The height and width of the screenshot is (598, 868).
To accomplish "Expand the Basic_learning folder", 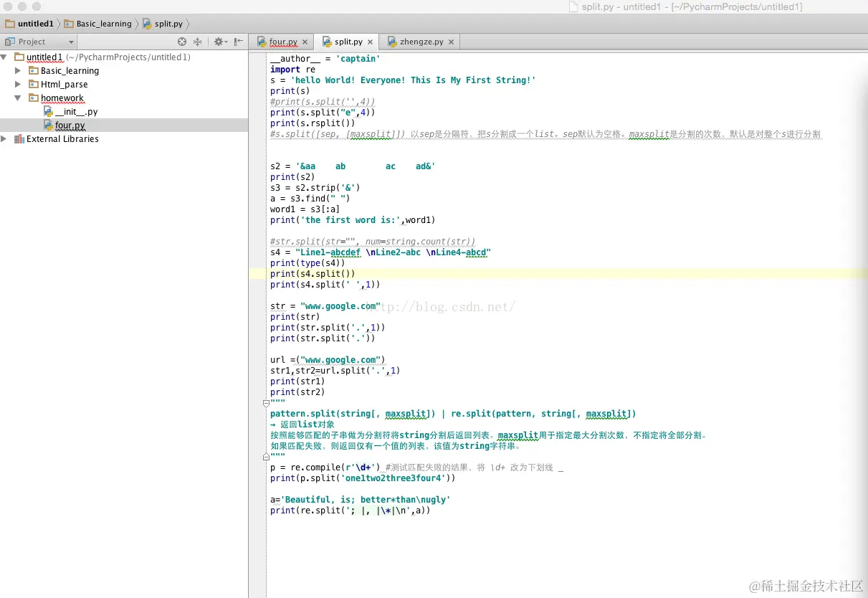I will [x=19, y=70].
